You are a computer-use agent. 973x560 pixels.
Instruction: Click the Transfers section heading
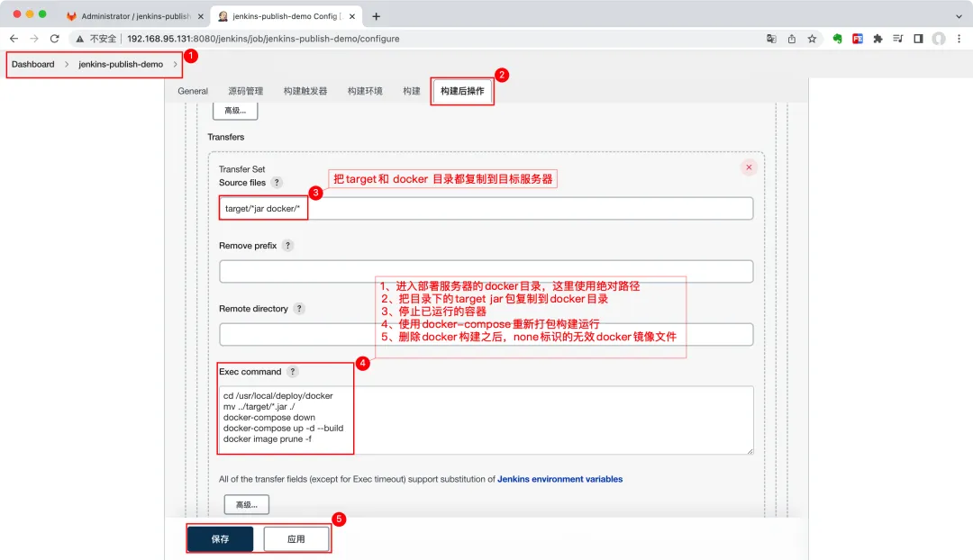click(x=226, y=137)
